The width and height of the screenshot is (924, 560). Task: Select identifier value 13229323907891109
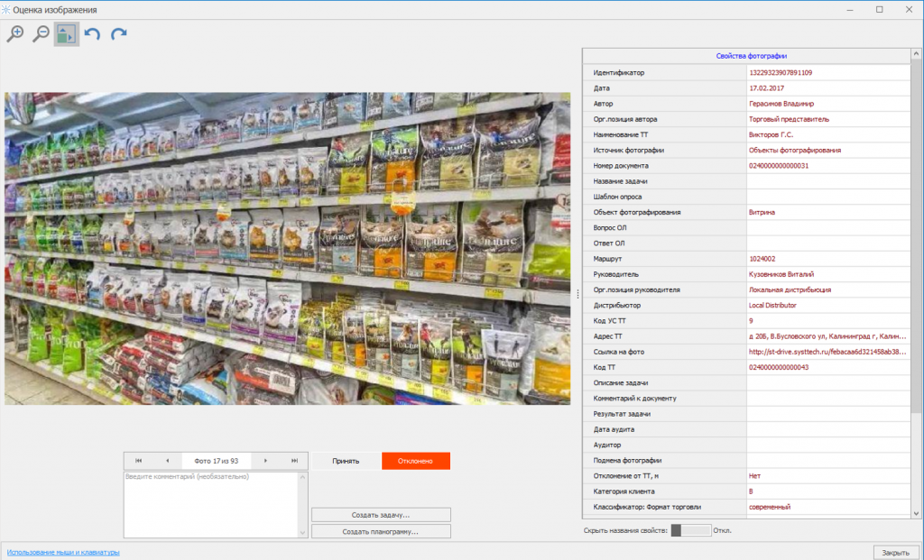(x=781, y=72)
